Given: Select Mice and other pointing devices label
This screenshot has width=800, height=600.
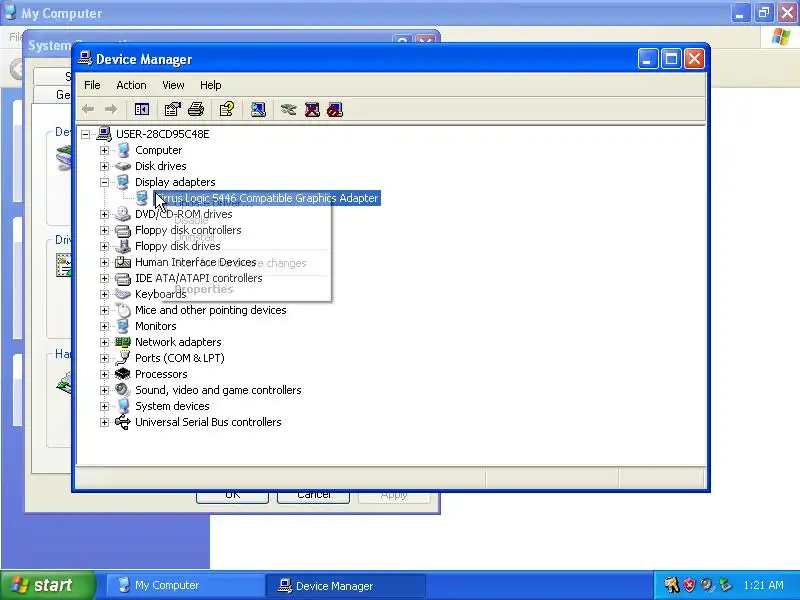Looking at the screenshot, I should tap(210, 310).
